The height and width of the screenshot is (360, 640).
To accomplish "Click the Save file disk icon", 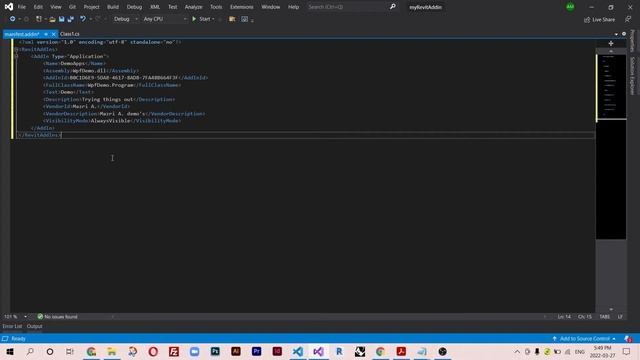I will 62,19.
